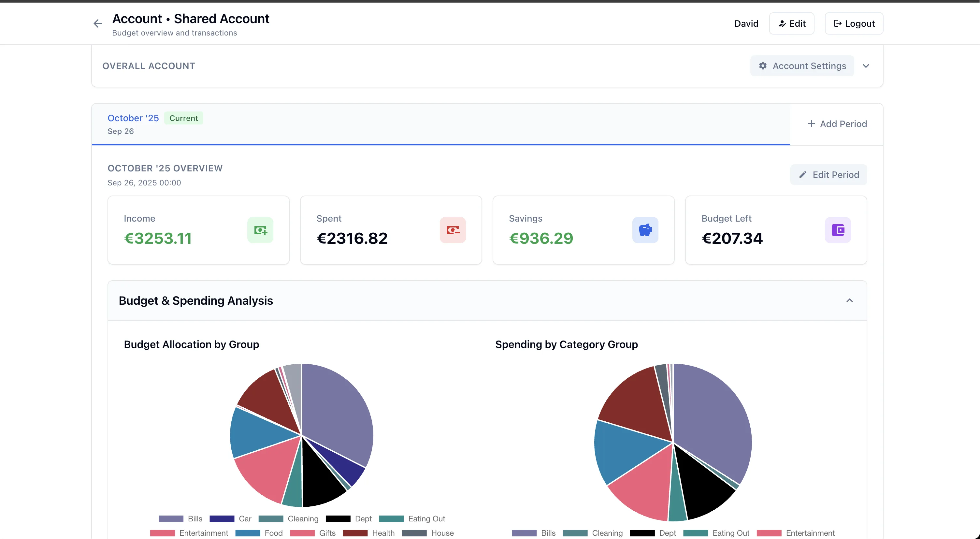
Task: Click the Budget Left value €207.34
Action: click(x=732, y=238)
